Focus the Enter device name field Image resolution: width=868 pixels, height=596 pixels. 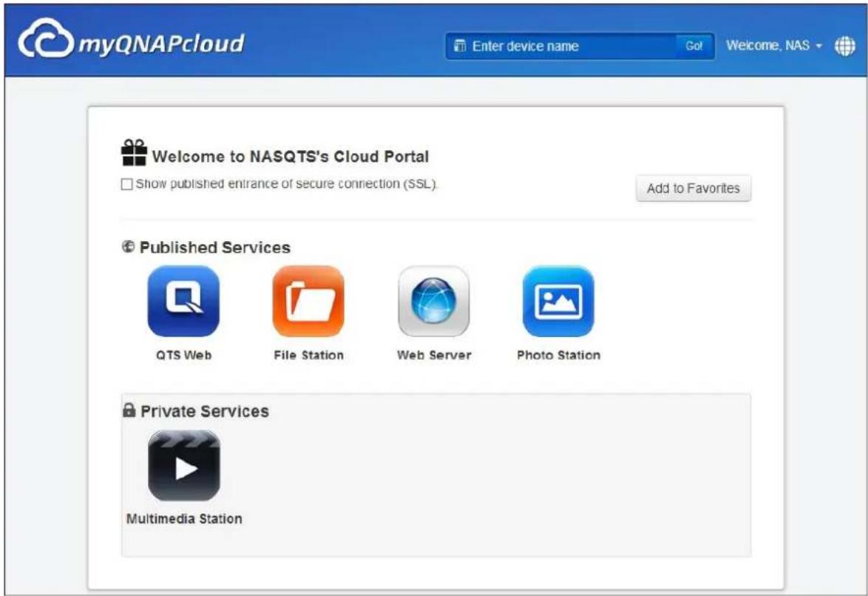[560, 46]
